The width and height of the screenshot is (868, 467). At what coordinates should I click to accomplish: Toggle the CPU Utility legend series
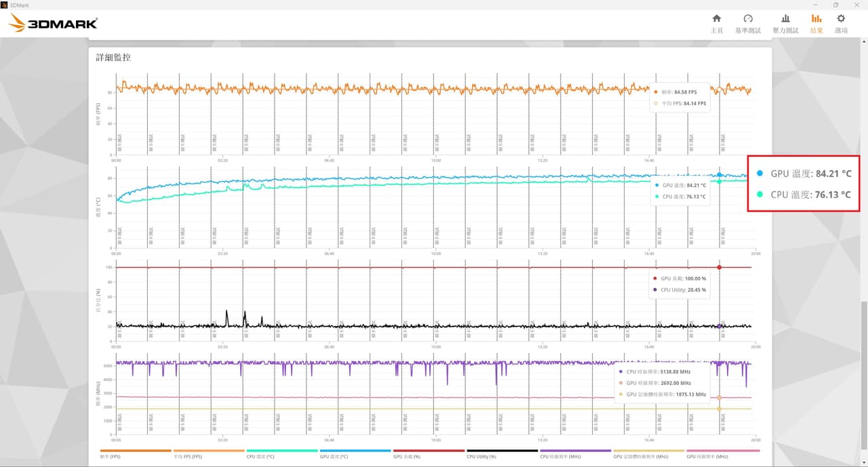tap(502, 453)
